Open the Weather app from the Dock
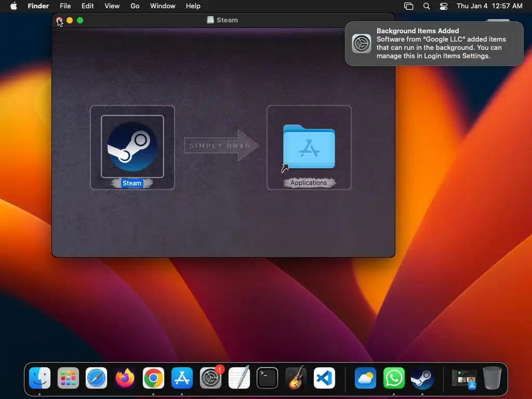Image resolution: width=532 pixels, height=399 pixels. click(365, 378)
